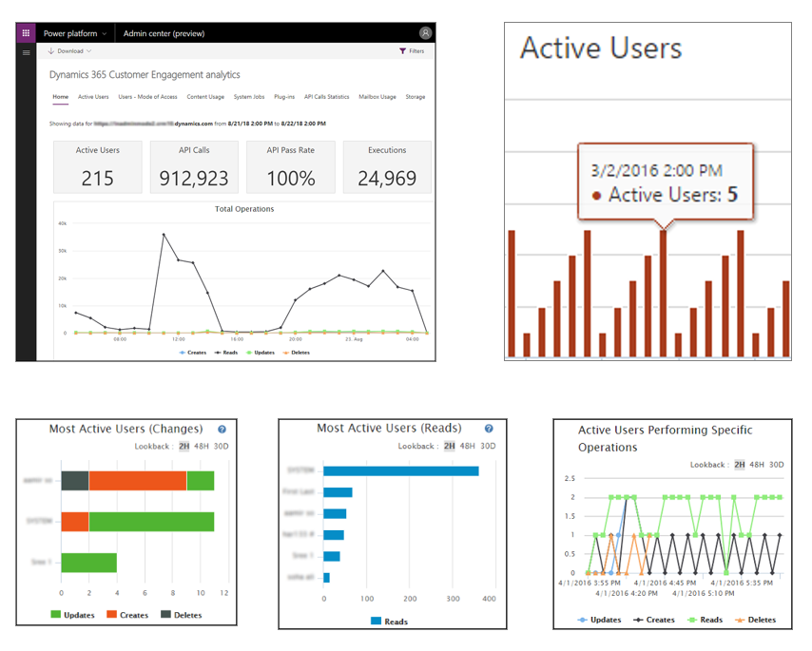This screenshot has width=812, height=651.
Task: Toggle the hamburger navigation menu
Action: coord(27,52)
